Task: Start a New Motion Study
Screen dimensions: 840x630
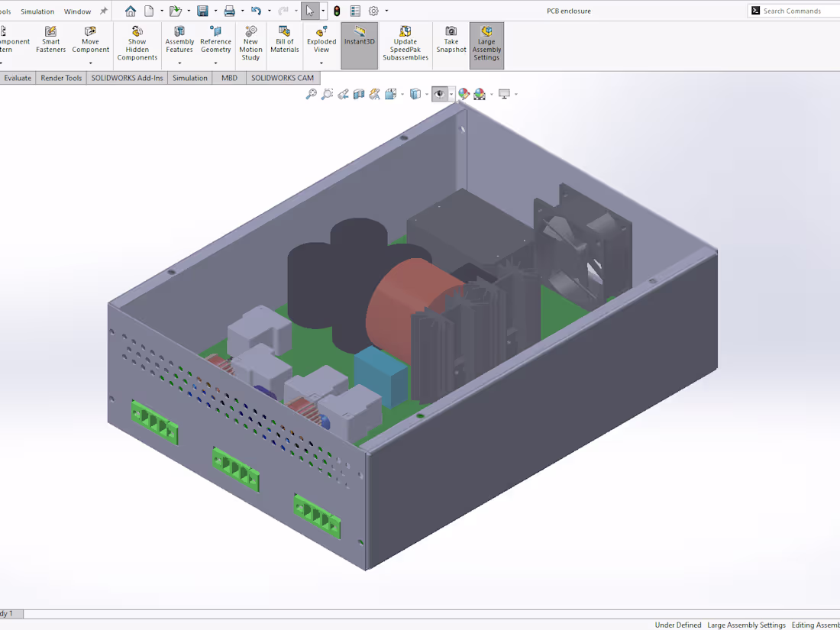Action: click(250, 44)
